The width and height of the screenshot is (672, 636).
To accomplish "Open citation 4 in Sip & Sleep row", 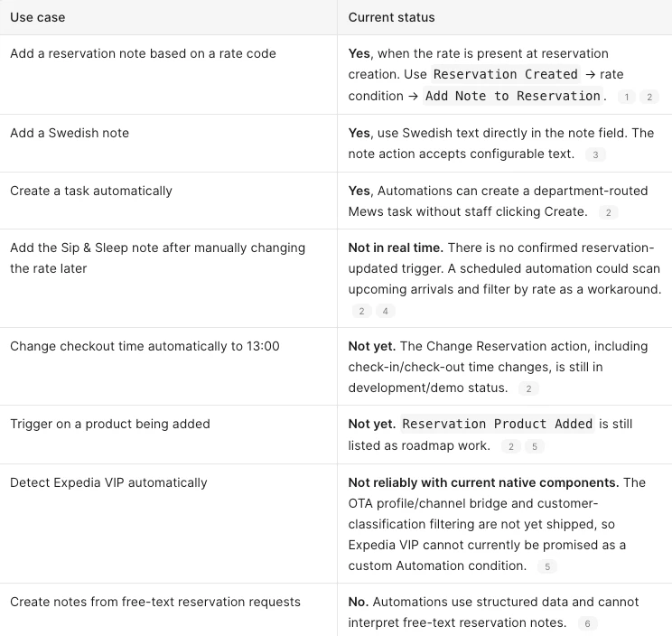I will coord(386,311).
